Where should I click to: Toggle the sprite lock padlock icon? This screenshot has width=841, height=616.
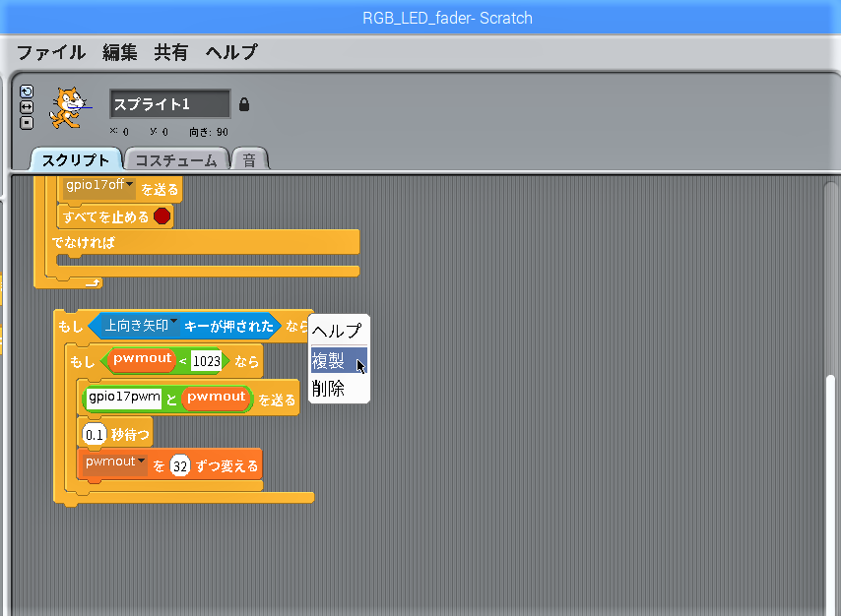pyautogui.click(x=244, y=104)
